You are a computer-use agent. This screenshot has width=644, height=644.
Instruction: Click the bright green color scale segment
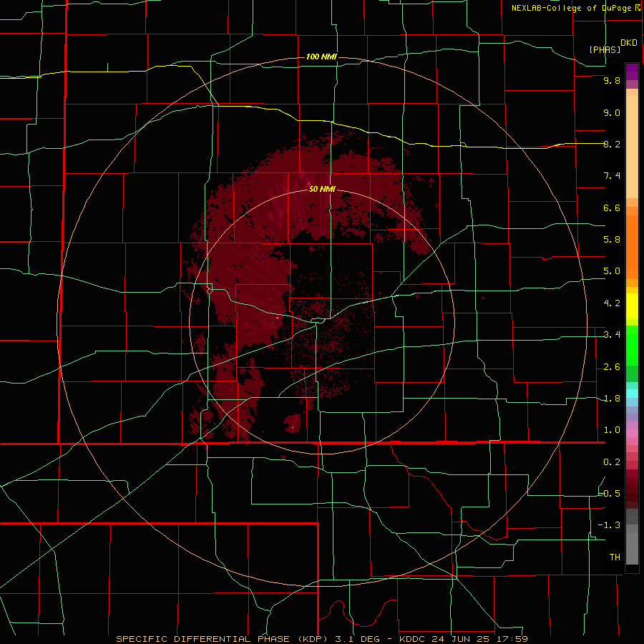[632, 346]
